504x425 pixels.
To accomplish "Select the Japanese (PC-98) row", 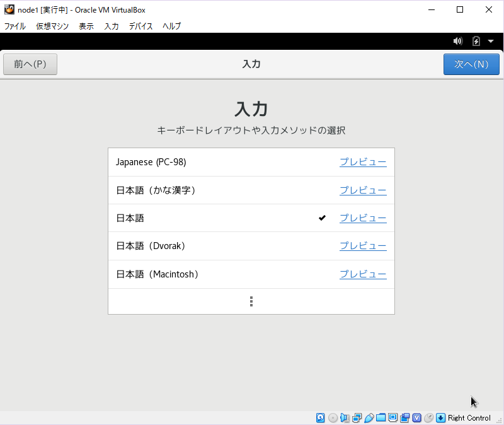I will [x=251, y=162].
